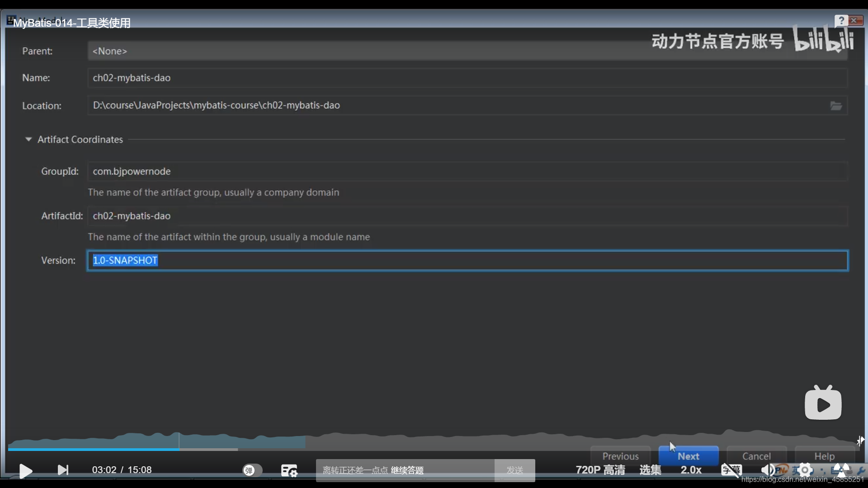Viewport: 868px width, 488px height.
Task: Click the subtitle toggle icon
Action: (x=731, y=470)
